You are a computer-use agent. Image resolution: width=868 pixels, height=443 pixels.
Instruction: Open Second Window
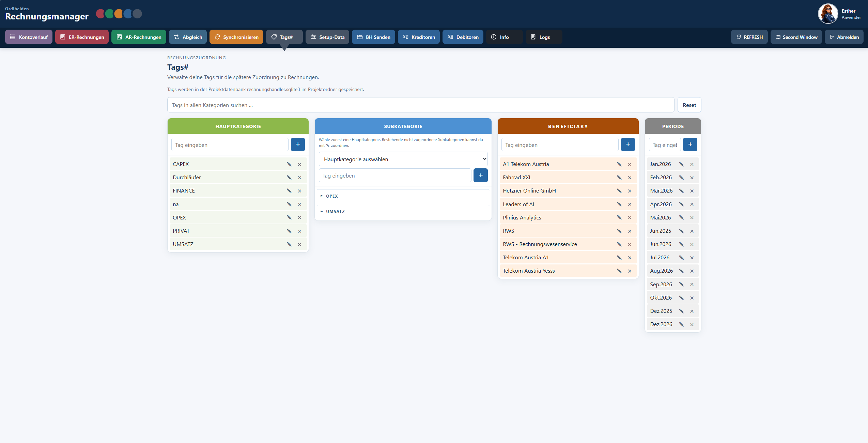point(796,37)
